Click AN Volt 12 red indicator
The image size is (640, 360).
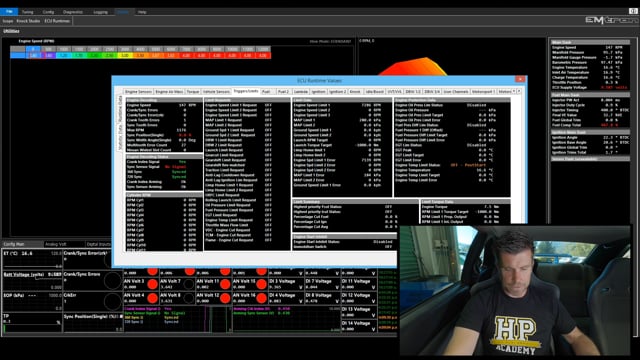coord(225,298)
